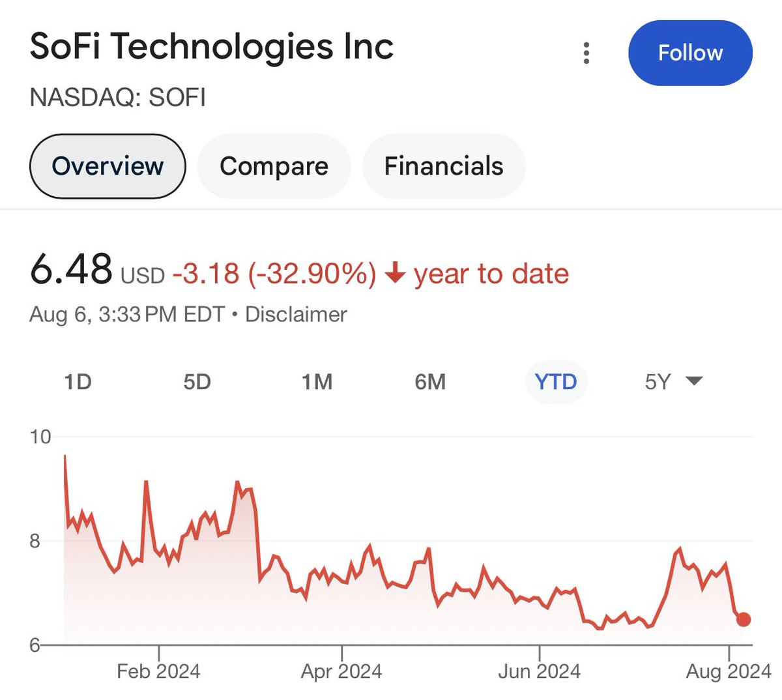This screenshot has height=700, width=782.
Task: Click the Feb 2024 axis marker
Action: click(x=158, y=671)
